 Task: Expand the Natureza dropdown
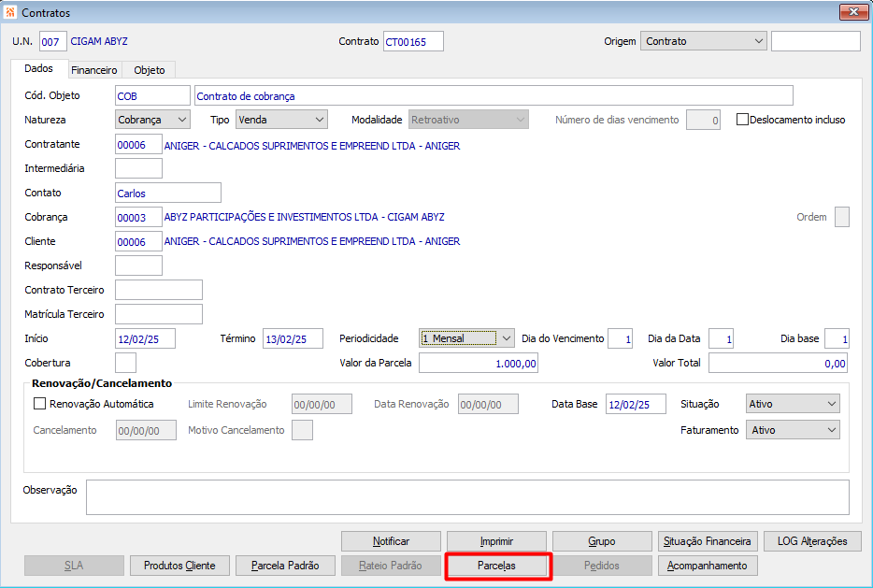pos(152,120)
